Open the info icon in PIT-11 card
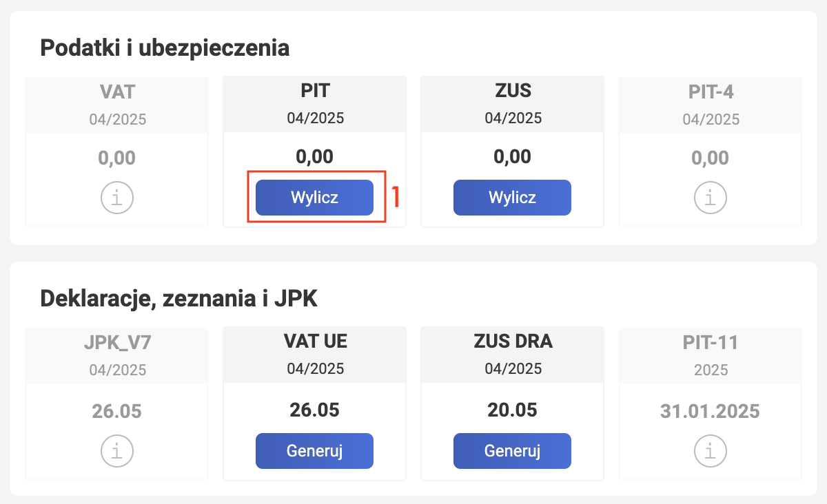 [x=711, y=451]
